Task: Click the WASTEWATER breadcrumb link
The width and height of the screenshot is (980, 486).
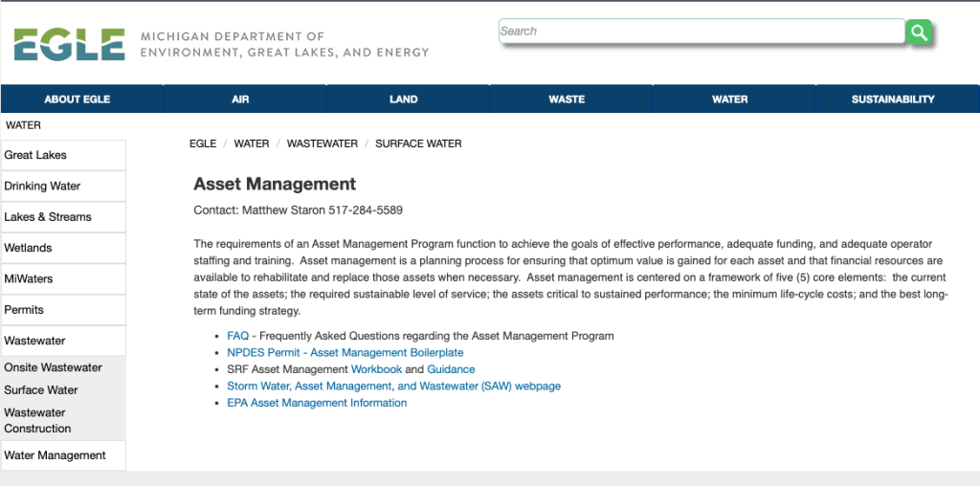Action: [323, 144]
